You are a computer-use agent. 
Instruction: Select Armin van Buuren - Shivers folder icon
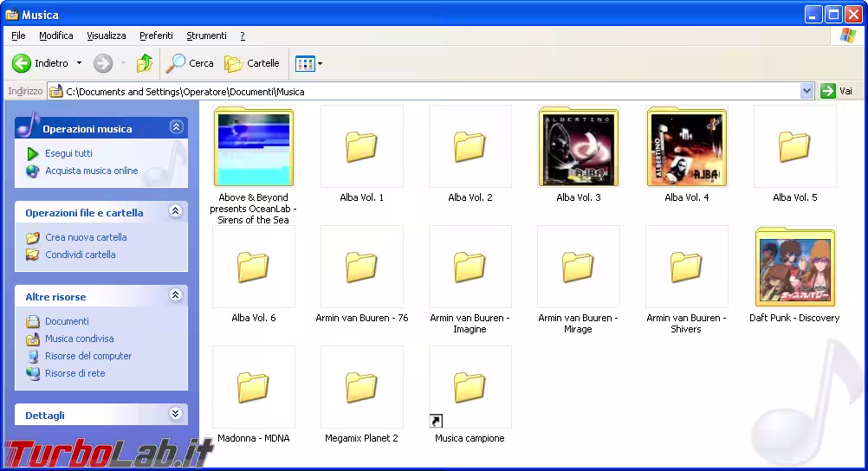tap(686, 267)
